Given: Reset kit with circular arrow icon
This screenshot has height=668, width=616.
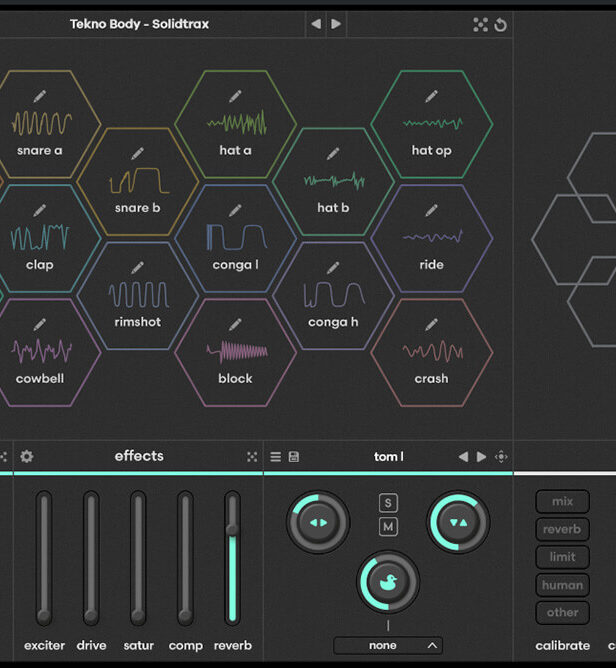Looking at the screenshot, I should (x=501, y=25).
